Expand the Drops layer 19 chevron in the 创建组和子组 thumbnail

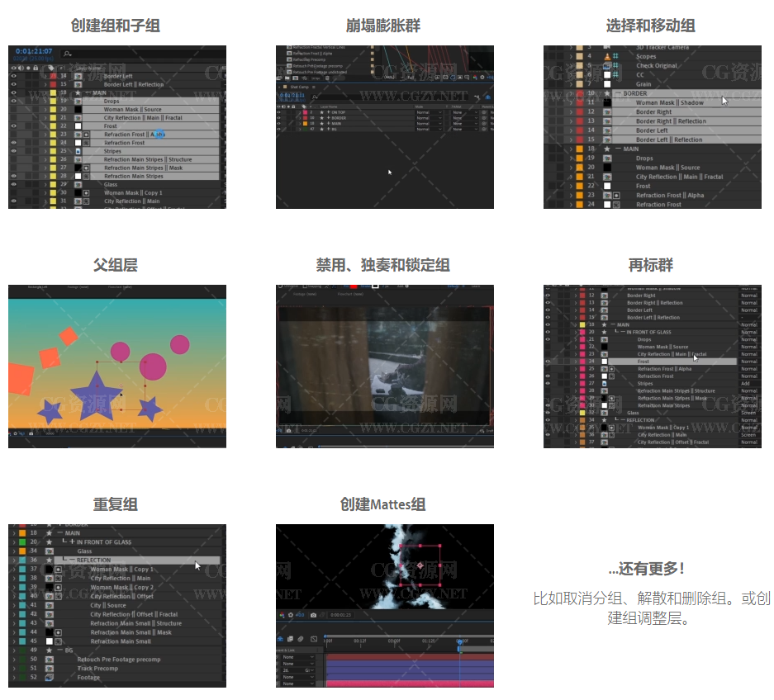(x=45, y=101)
